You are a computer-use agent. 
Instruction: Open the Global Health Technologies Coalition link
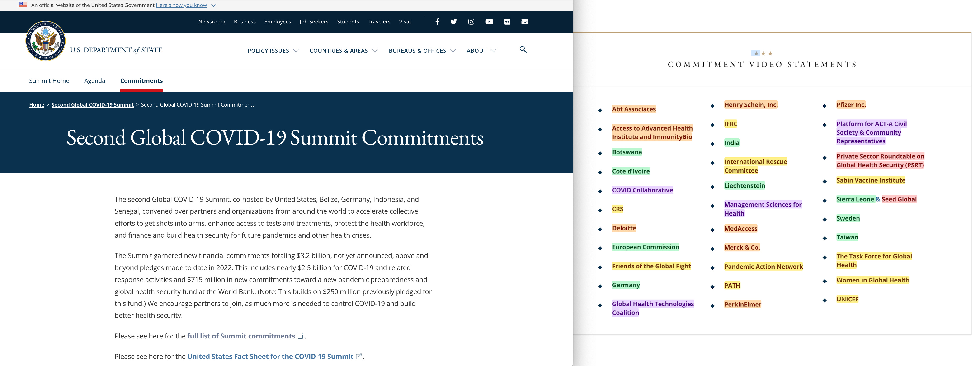pyautogui.click(x=653, y=308)
